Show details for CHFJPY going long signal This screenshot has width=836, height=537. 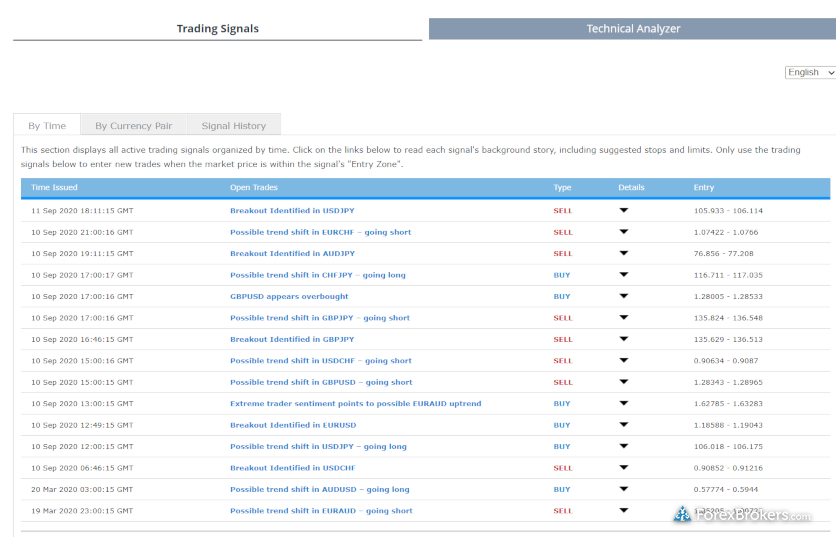click(623, 275)
